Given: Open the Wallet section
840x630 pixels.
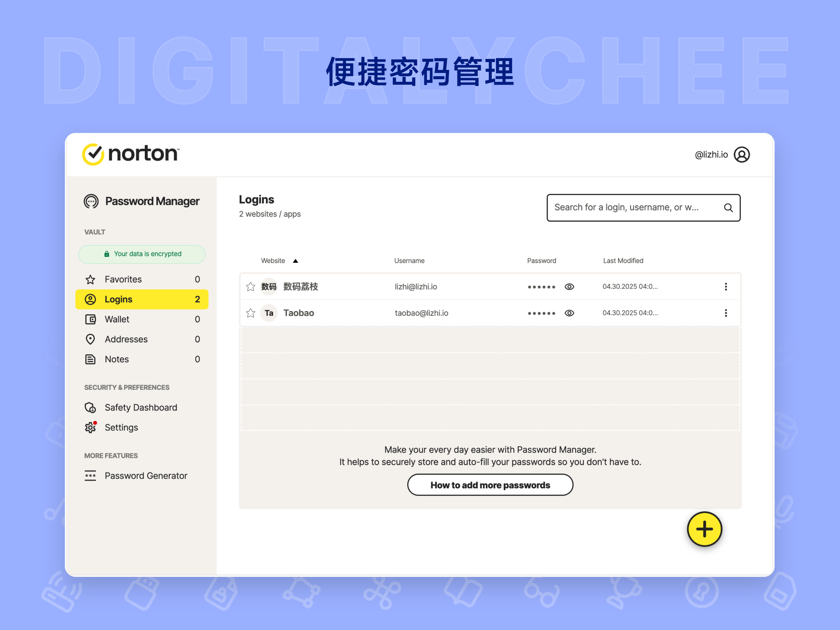Looking at the screenshot, I should click(x=117, y=319).
